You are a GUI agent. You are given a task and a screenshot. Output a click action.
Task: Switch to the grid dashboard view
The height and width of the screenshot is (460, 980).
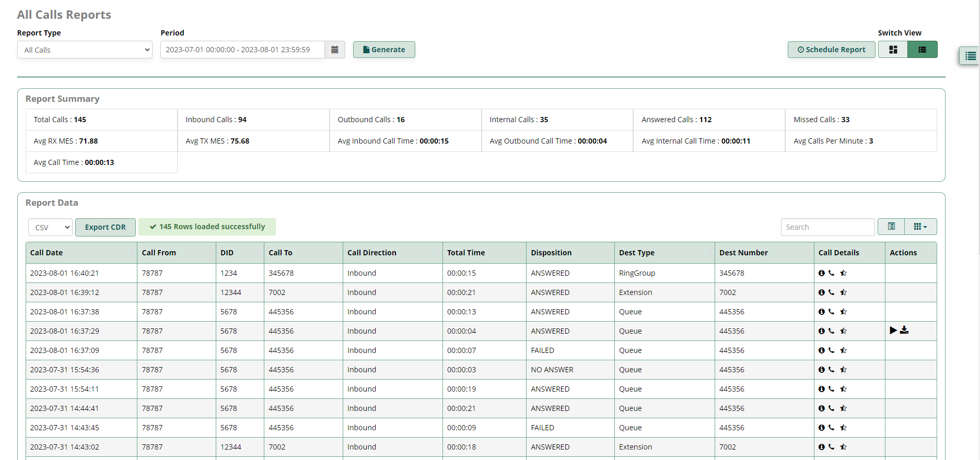pos(893,50)
